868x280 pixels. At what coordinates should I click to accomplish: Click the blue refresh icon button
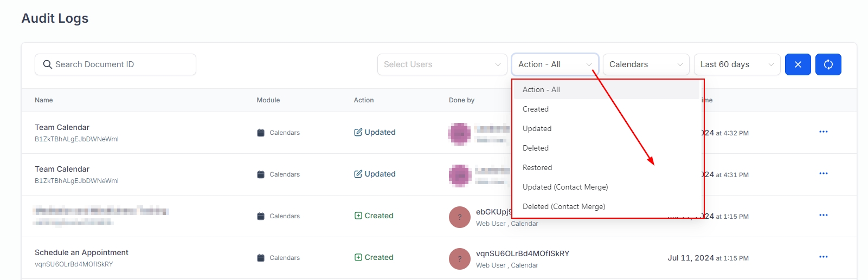828,64
